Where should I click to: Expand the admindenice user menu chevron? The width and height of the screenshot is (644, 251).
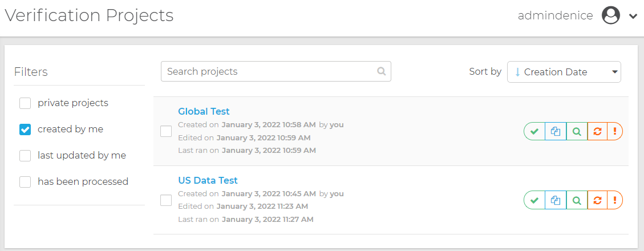pos(633,17)
